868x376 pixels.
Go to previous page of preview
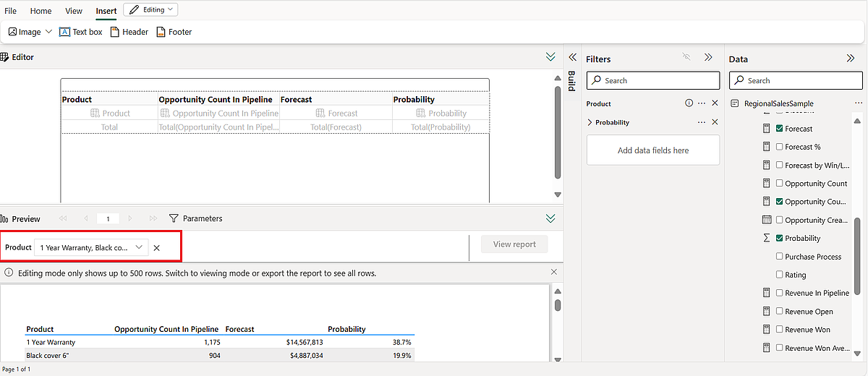coord(86,218)
